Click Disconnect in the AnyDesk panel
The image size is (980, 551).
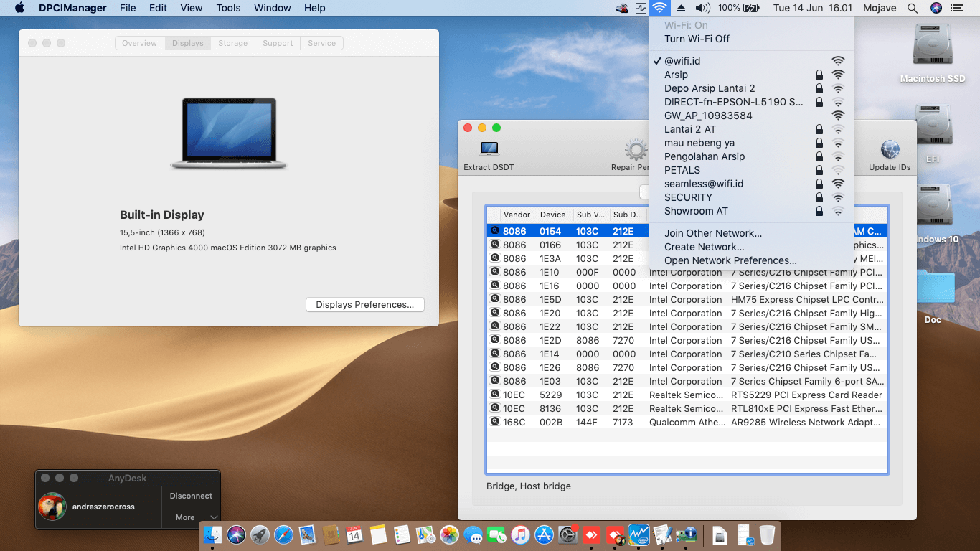191,496
